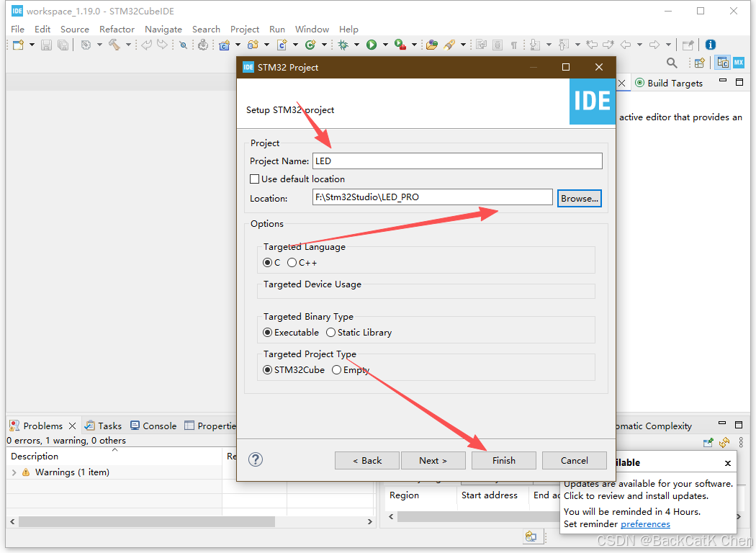Open the Run dropdown arrow
Image resolution: width=756 pixels, height=553 pixels.
tap(385, 45)
